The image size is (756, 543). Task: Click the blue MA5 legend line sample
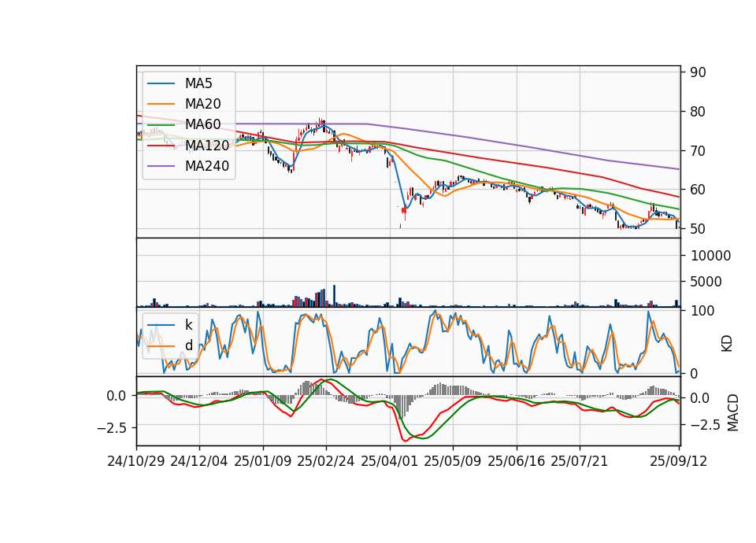161,83
